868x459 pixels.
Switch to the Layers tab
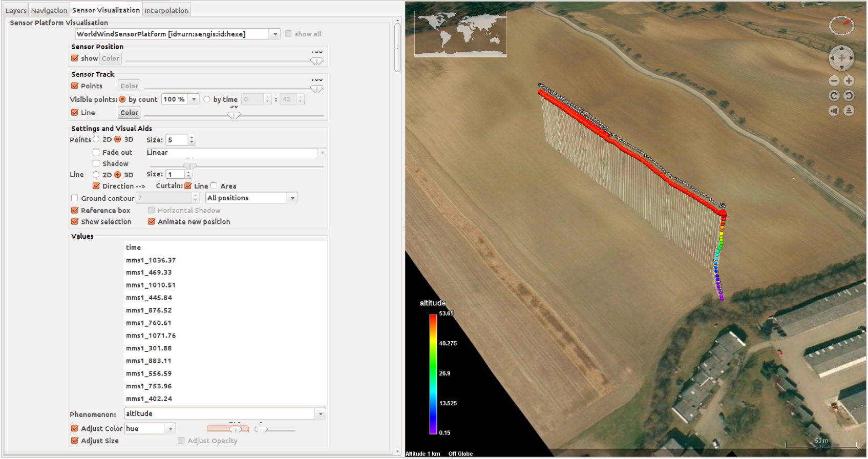click(16, 10)
